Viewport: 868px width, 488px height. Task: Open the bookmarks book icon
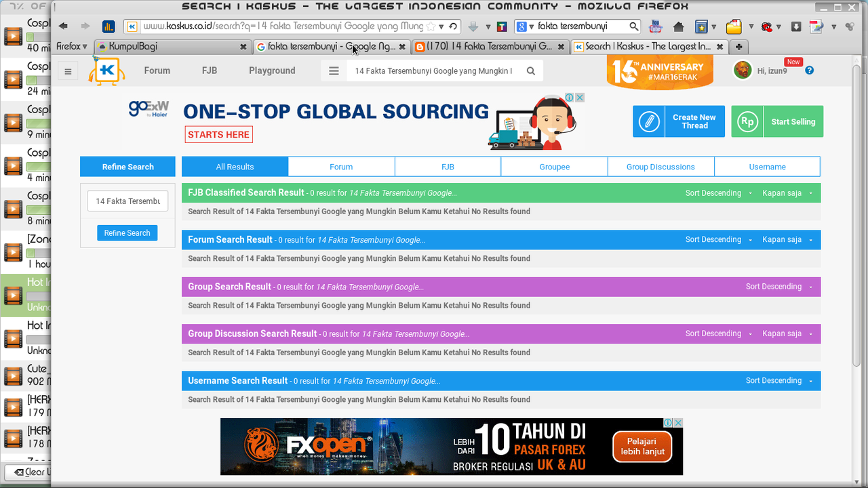click(x=701, y=27)
